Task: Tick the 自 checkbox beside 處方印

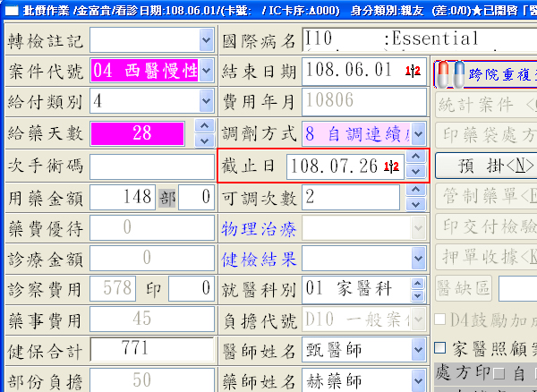Action: pos(499,372)
